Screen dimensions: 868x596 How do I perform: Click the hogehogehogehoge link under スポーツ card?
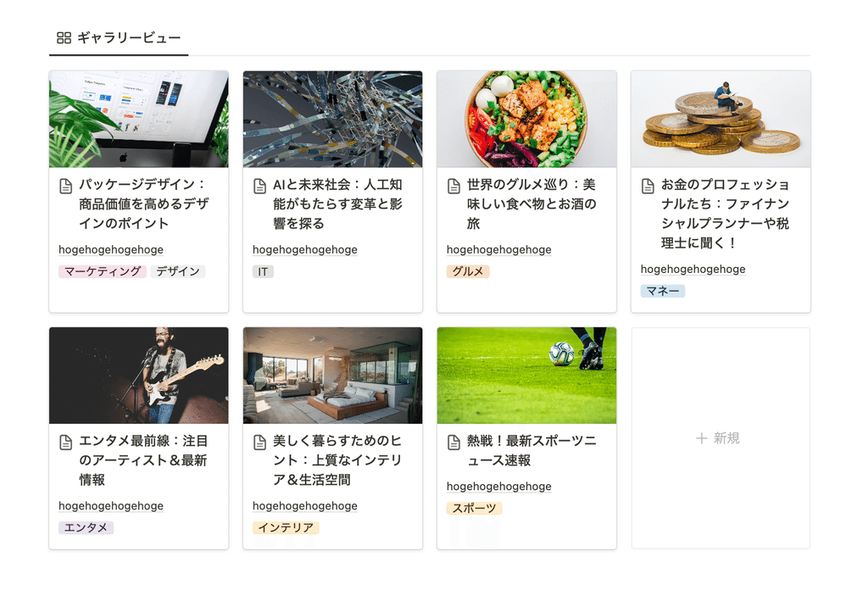[x=498, y=487]
